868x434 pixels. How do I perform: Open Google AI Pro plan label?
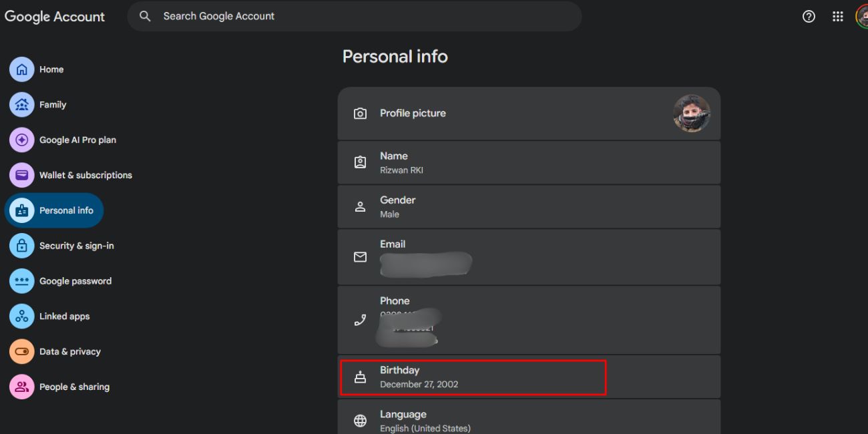click(77, 140)
